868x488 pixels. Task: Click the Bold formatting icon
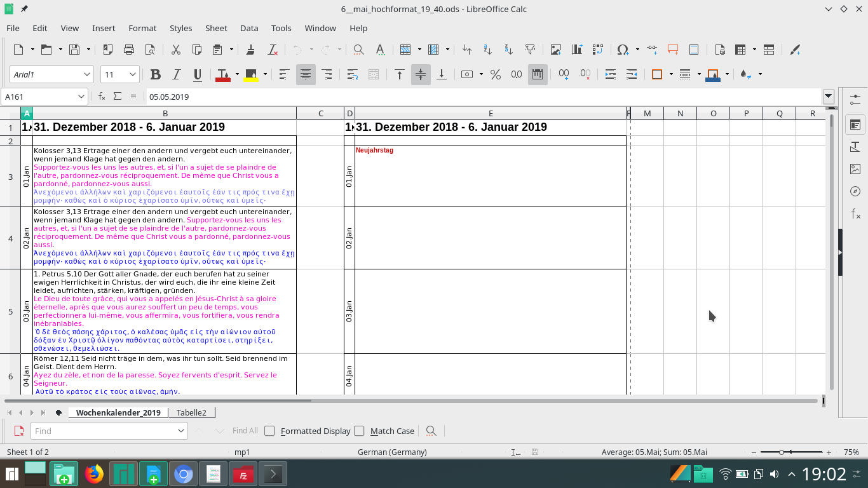click(155, 74)
